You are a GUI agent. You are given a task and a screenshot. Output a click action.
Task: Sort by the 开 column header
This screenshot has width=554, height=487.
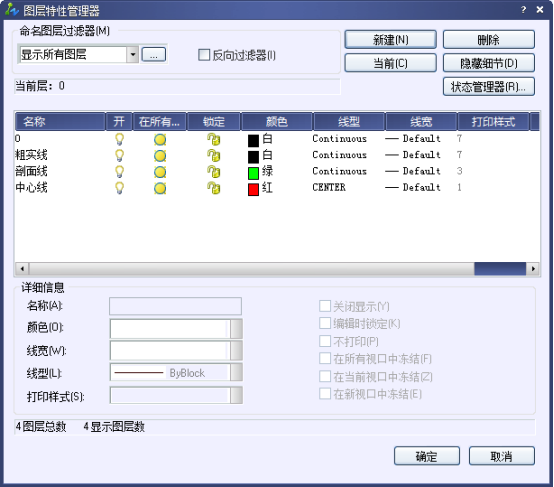coord(119,122)
